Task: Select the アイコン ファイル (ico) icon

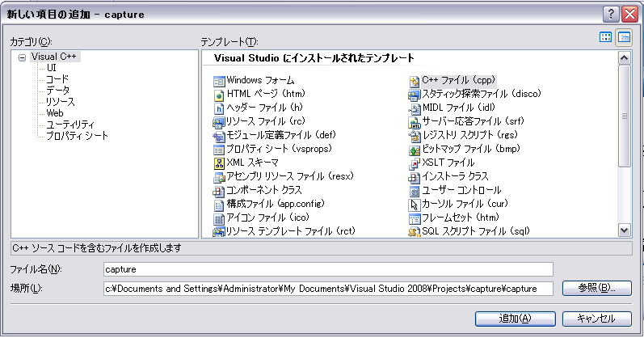Action: pos(219,219)
